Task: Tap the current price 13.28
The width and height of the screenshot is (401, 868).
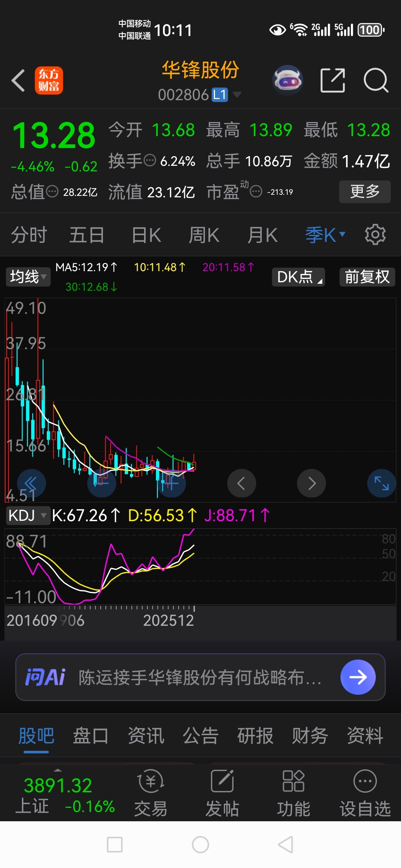Action: point(54,136)
